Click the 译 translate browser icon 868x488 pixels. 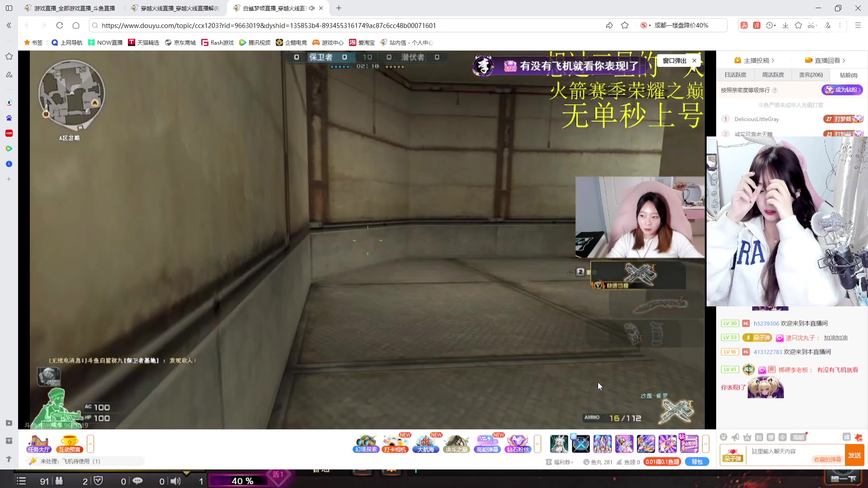(x=757, y=25)
